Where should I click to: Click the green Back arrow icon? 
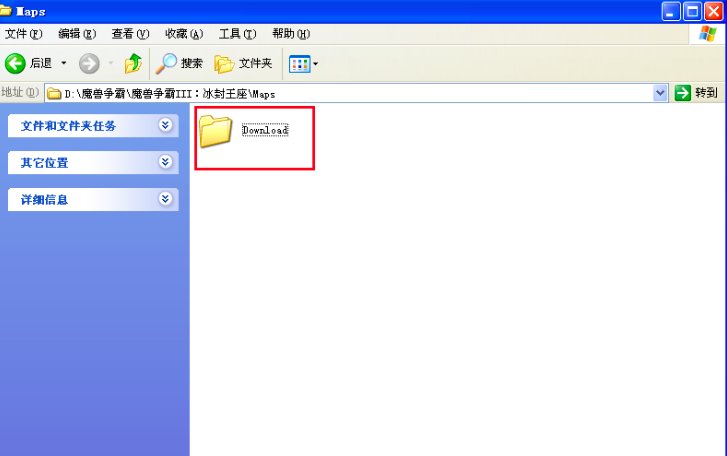(15, 63)
